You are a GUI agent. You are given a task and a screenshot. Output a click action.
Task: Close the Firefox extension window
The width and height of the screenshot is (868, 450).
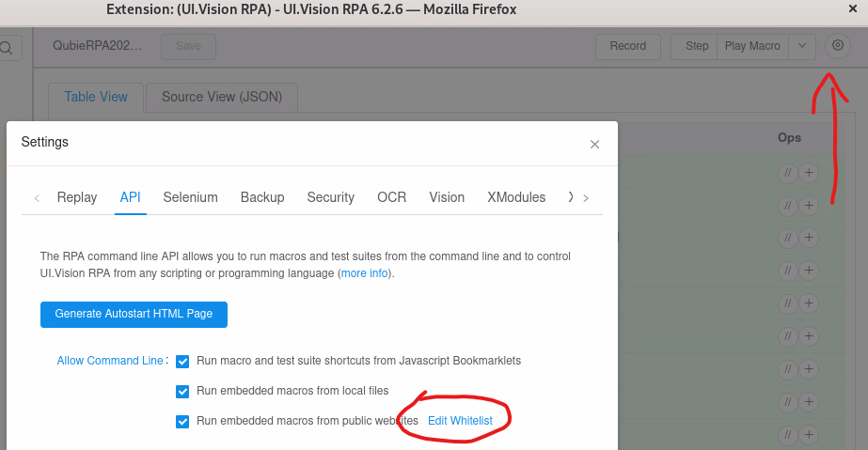tap(853, 8)
